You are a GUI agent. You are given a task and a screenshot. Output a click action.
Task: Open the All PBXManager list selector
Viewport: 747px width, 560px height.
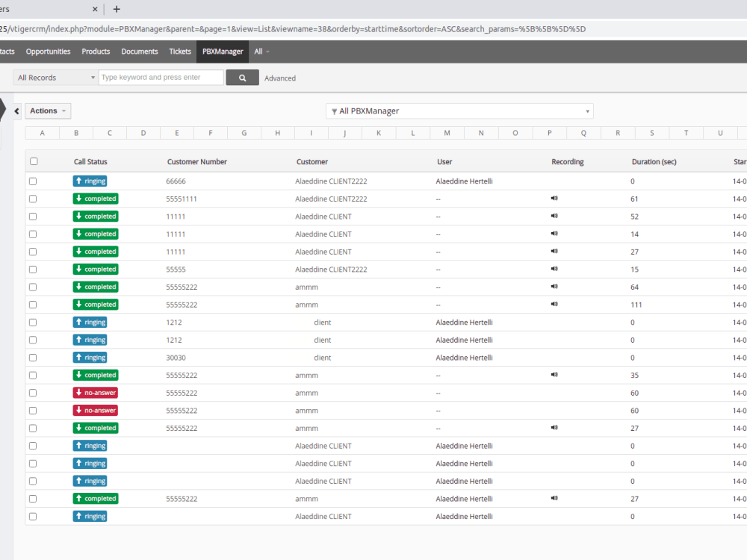(459, 111)
